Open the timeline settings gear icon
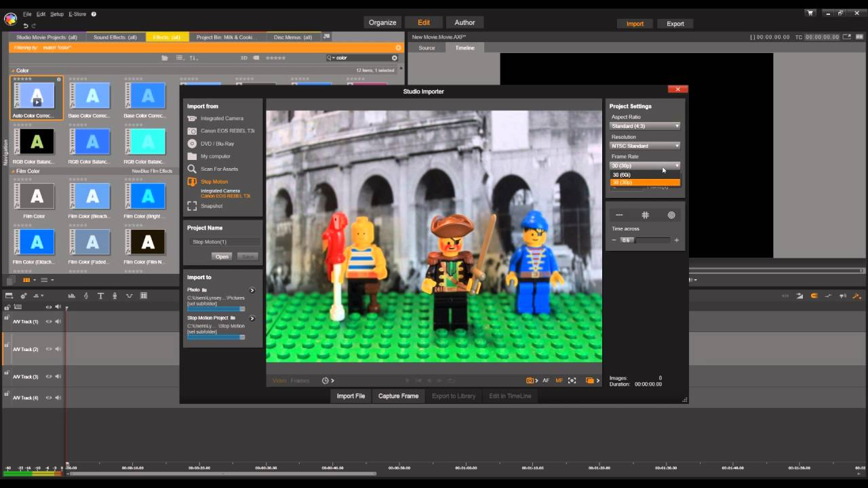This screenshot has width=868, height=488. point(24,296)
